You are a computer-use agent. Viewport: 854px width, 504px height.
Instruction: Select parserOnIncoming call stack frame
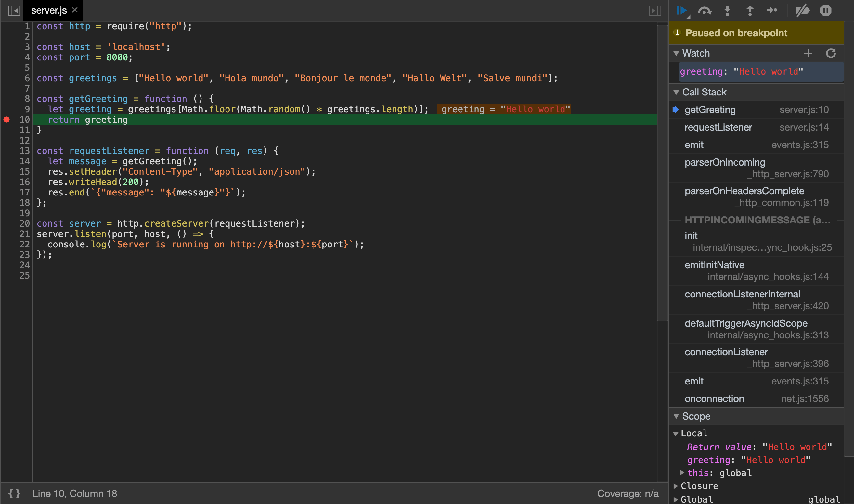click(756, 168)
